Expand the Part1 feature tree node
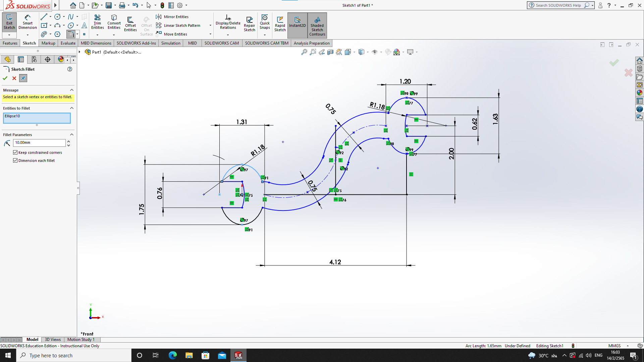 (x=79, y=52)
